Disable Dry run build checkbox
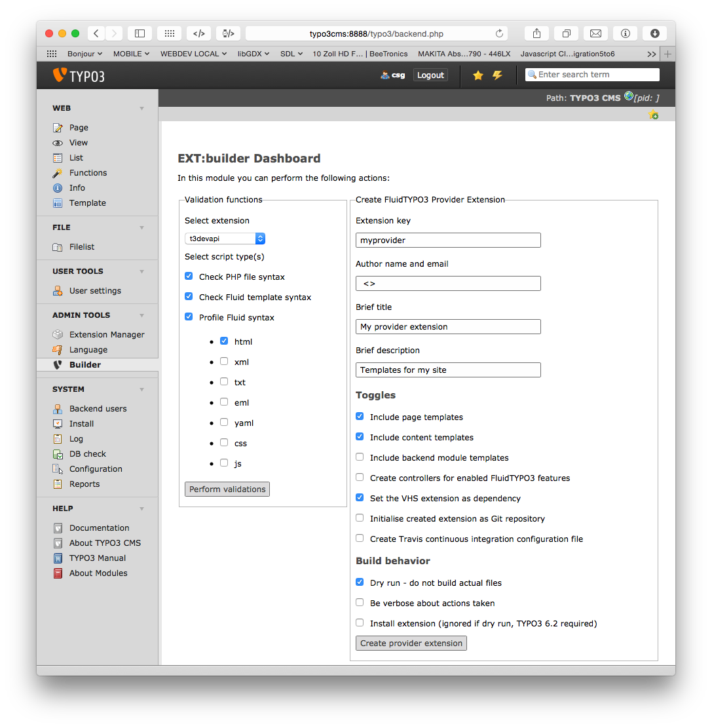This screenshot has width=712, height=728. pyautogui.click(x=360, y=582)
